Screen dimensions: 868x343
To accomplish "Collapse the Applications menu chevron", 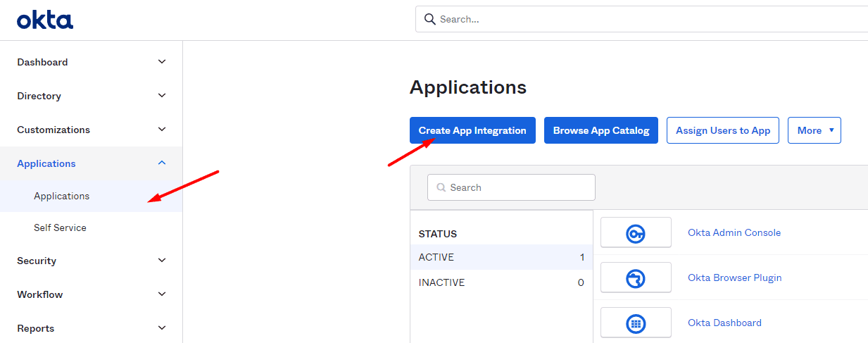I will pyautogui.click(x=162, y=163).
